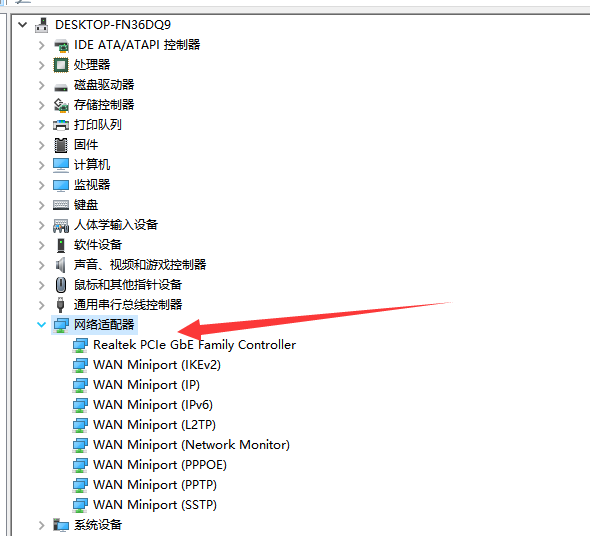
Task: Expand the 存储控制器 storage controllers node
Action: 41,105
